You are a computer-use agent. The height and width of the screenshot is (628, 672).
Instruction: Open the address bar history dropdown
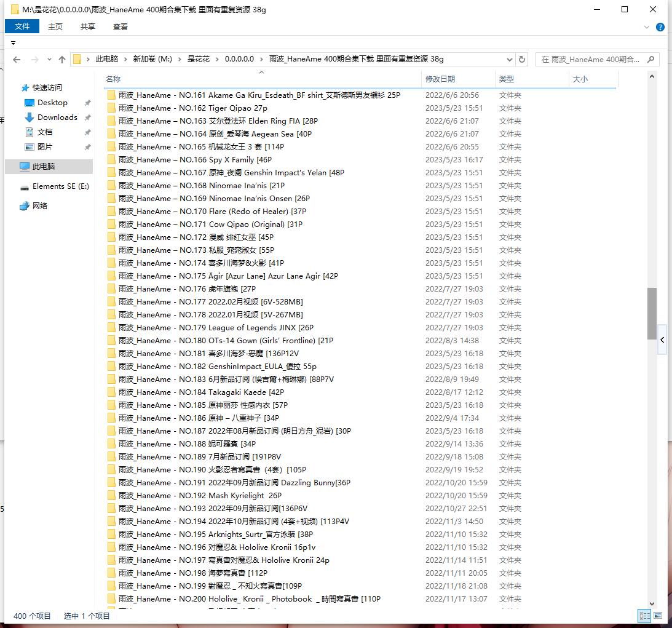tap(509, 60)
